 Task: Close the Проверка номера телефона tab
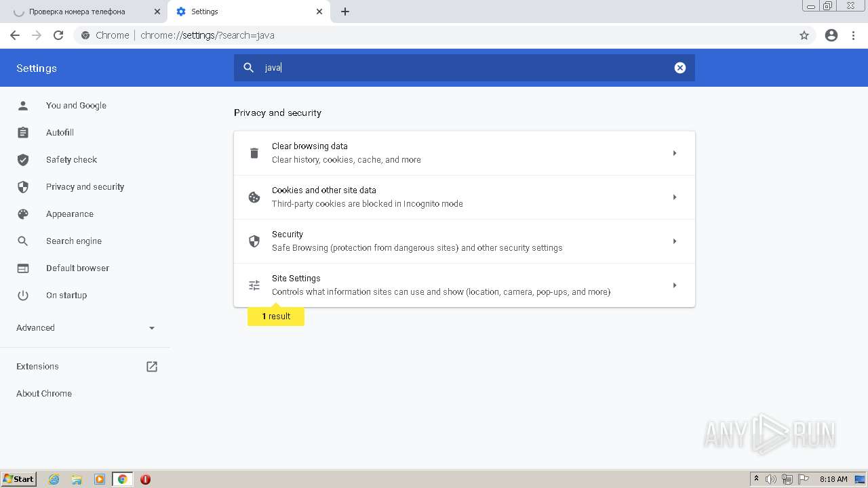click(x=157, y=12)
